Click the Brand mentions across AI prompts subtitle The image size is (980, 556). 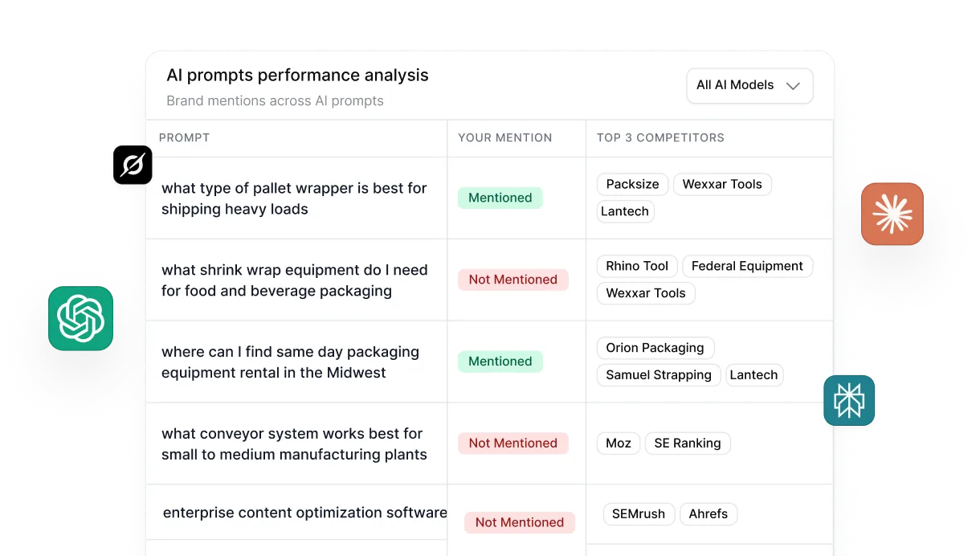click(x=275, y=101)
